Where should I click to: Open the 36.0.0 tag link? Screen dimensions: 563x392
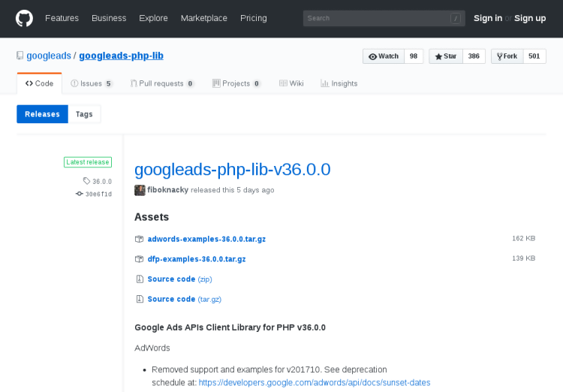(102, 182)
